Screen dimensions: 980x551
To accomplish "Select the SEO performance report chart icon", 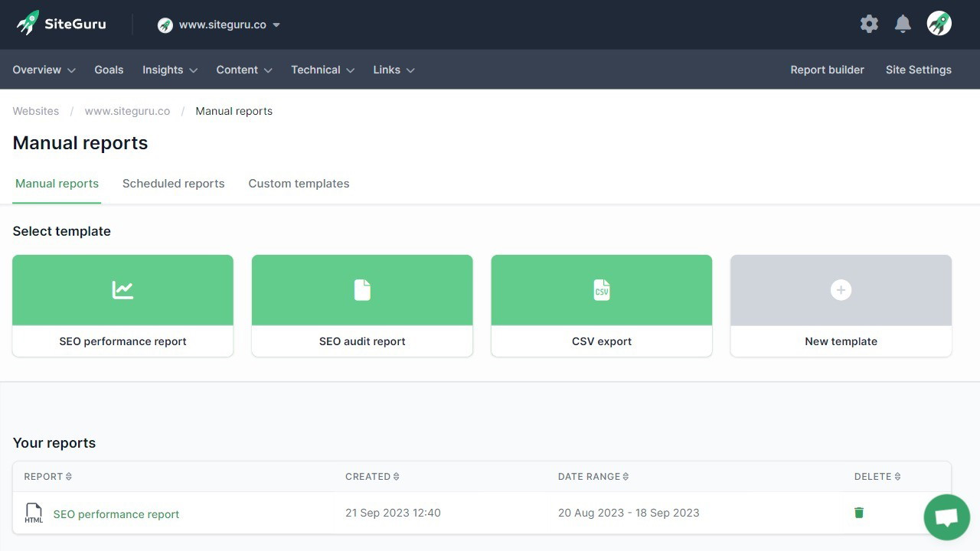I will click(x=122, y=289).
